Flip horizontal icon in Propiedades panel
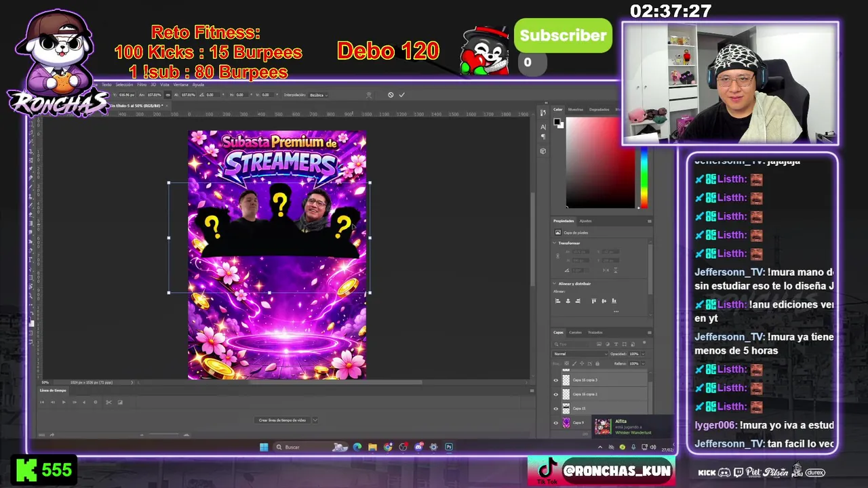This screenshot has height=488, width=868. (x=606, y=270)
